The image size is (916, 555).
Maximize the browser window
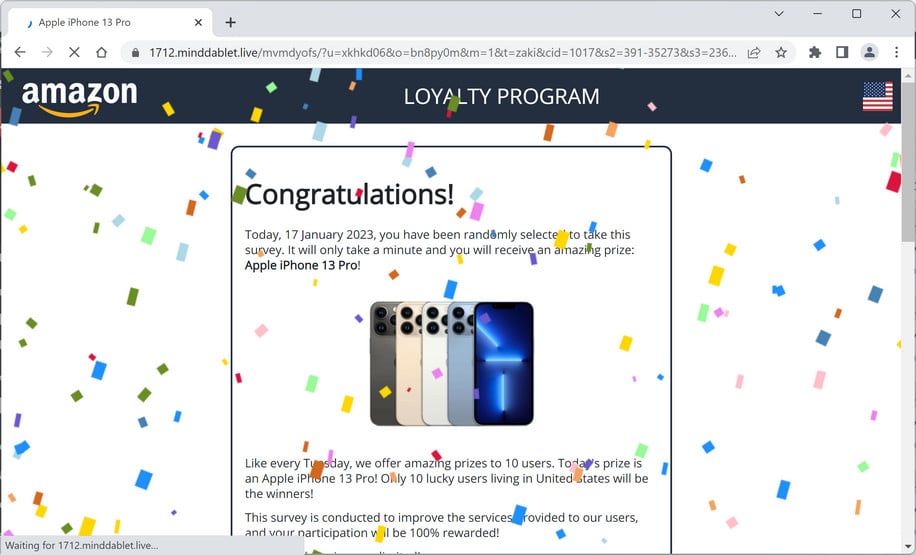point(856,13)
